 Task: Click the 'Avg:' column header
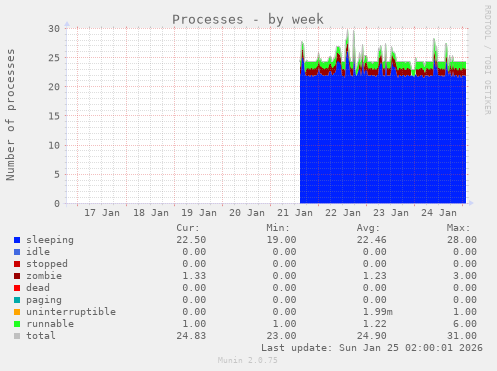(x=368, y=228)
